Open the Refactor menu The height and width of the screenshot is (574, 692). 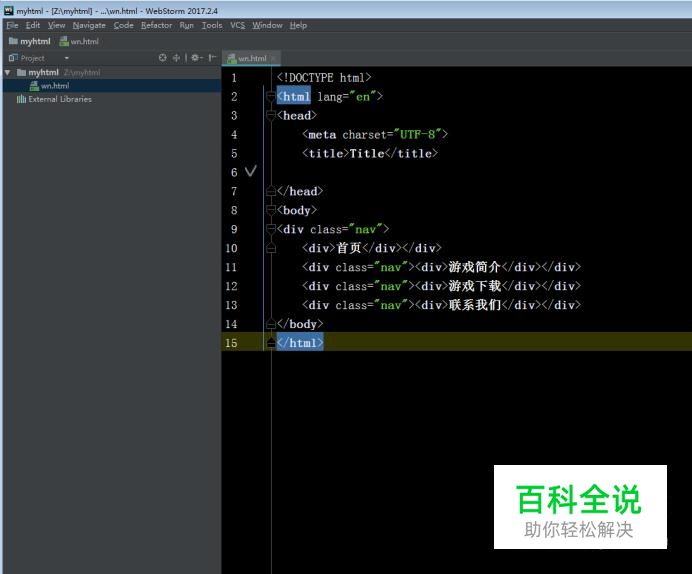(x=156, y=25)
